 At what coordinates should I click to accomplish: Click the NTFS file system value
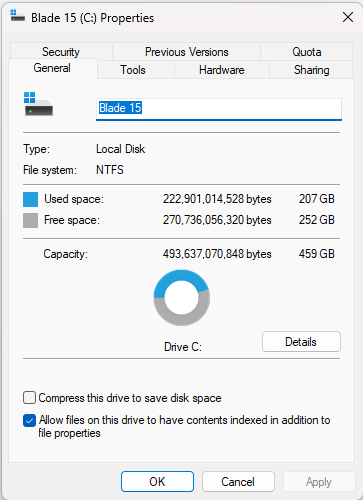click(110, 170)
